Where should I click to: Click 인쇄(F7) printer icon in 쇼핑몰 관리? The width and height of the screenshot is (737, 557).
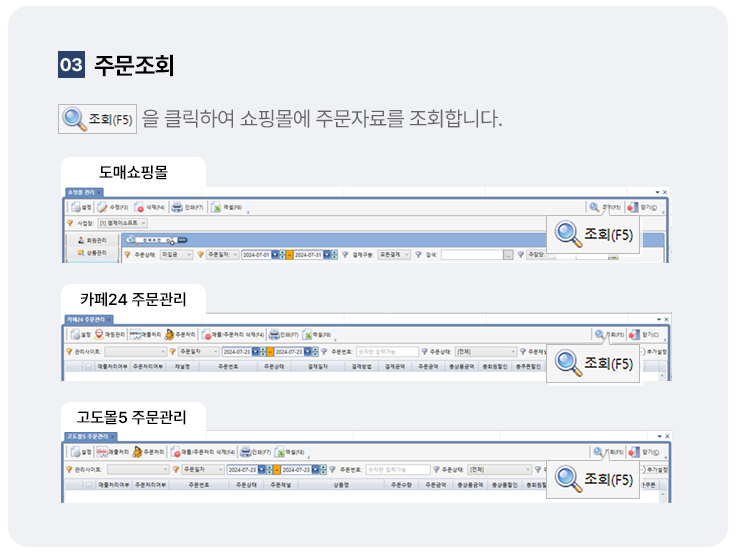(177, 207)
